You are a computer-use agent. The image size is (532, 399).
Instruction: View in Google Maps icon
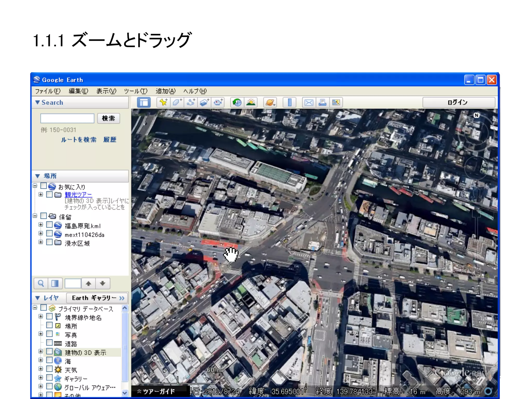(336, 102)
